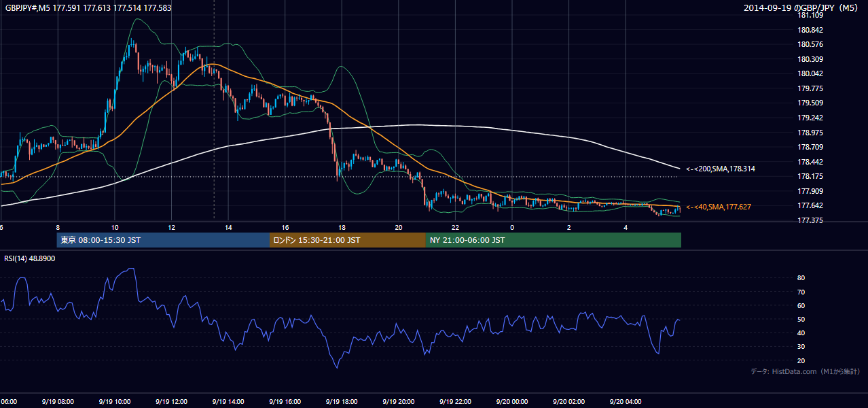Click RSI scale value 40
Viewport: 868px width, 408px height.
(x=801, y=333)
